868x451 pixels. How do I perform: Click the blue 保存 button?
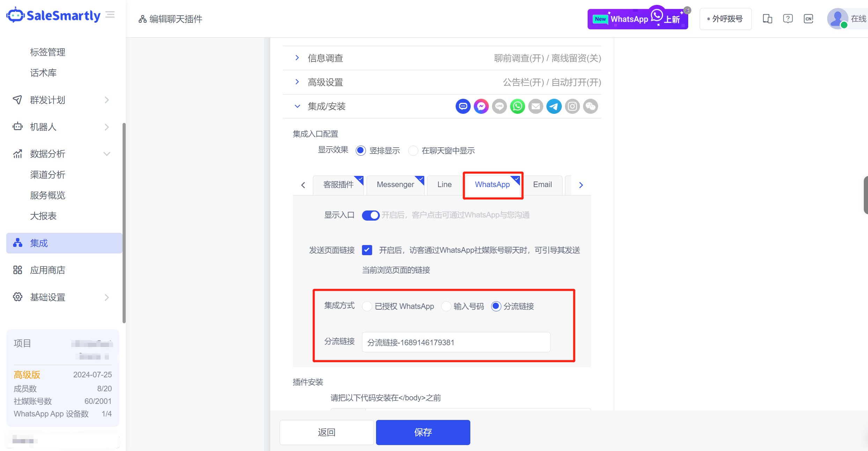pos(423,432)
